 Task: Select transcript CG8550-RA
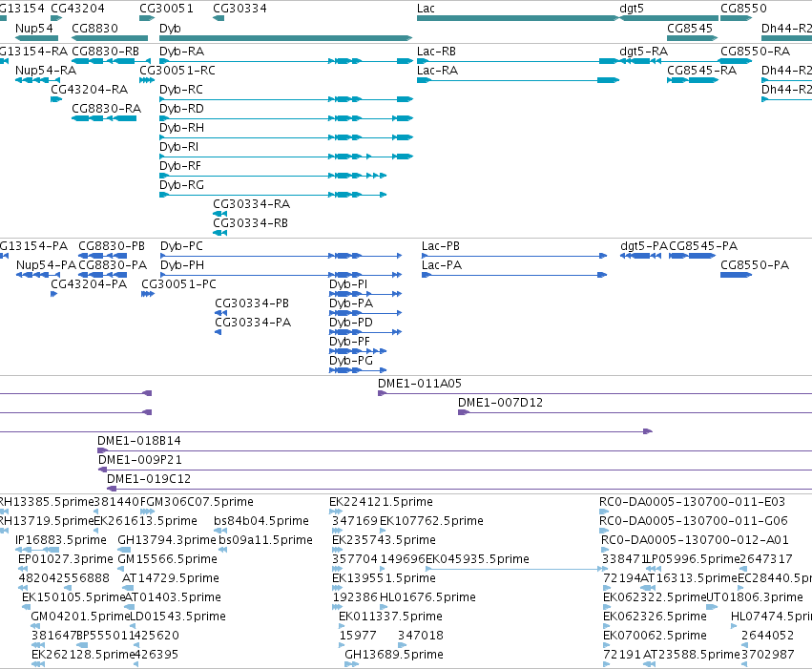point(755,52)
